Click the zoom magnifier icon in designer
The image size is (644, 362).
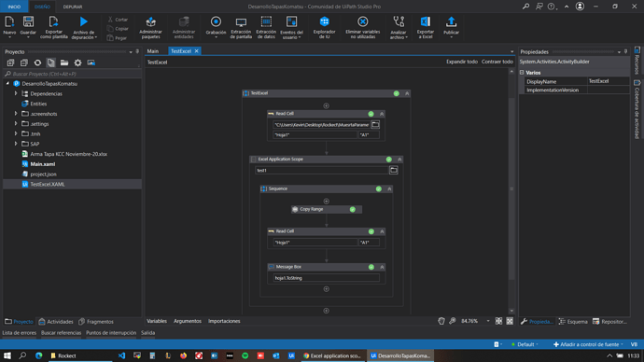pyautogui.click(x=453, y=321)
